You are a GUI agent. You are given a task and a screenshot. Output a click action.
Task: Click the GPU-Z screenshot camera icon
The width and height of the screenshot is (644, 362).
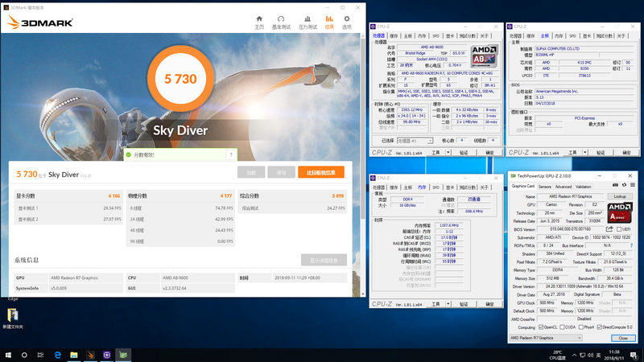tap(615, 185)
